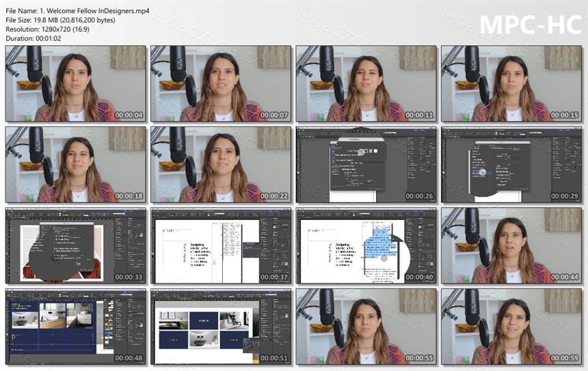Click the presenter frame stamped 00:00:44
The width and height of the screenshot is (588, 371).
(511, 246)
